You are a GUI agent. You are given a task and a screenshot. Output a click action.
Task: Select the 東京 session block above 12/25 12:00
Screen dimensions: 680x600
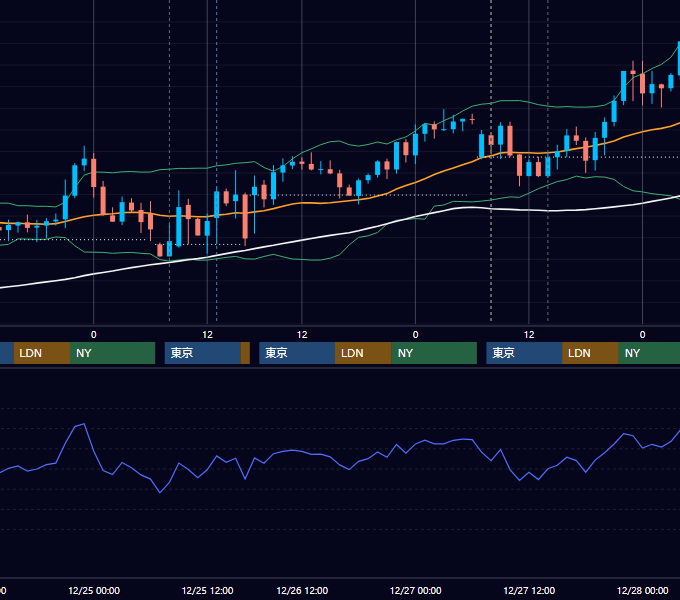[x=203, y=353]
